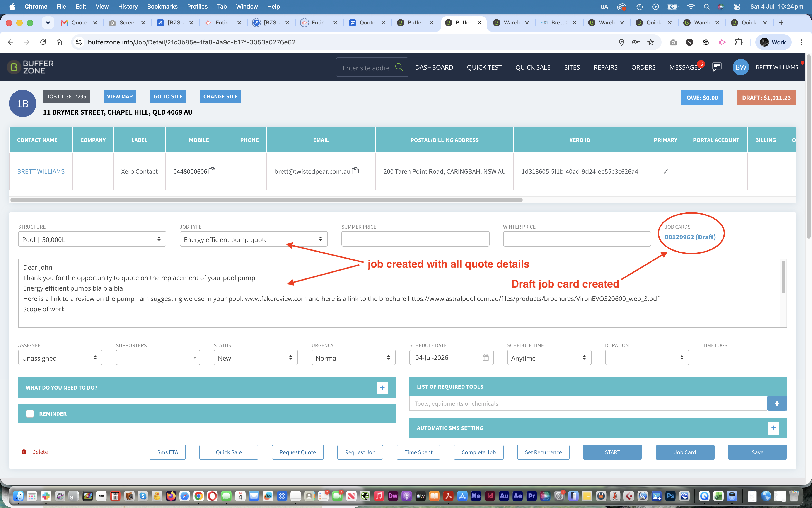The width and height of the screenshot is (812, 508).
Task: Open the Chrome Bookmarks menu
Action: click(x=162, y=6)
